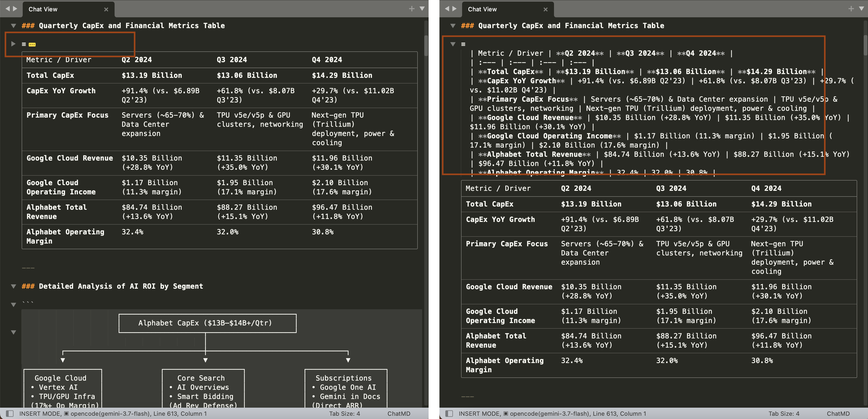Click Google Cloud Revenue label in left table
This screenshot has height=419, width=868.
(x=69, y=158)
